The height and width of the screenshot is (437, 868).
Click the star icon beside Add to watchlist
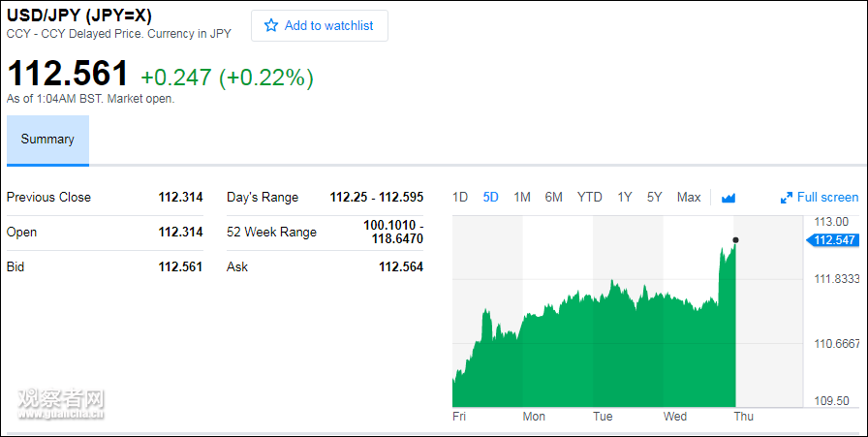(x=271, y=26)
